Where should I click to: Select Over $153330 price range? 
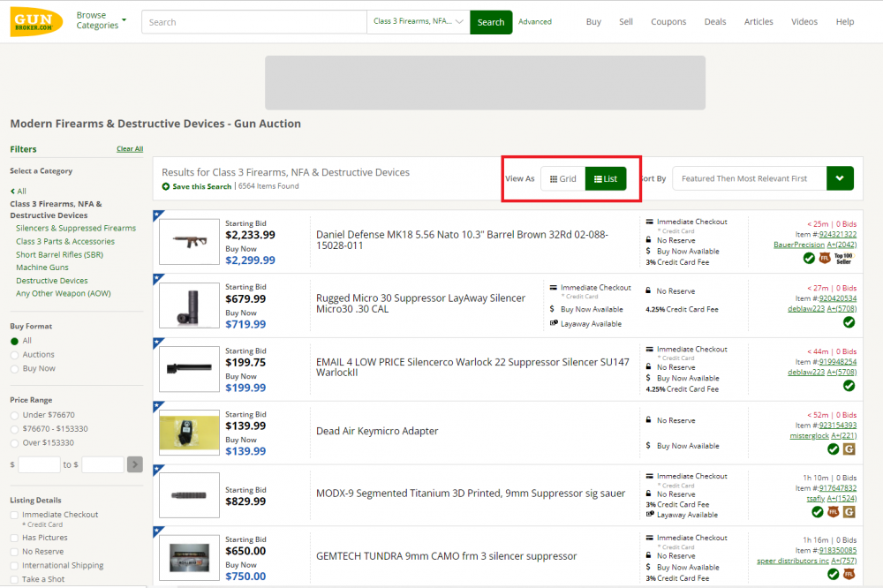point(15,443)
